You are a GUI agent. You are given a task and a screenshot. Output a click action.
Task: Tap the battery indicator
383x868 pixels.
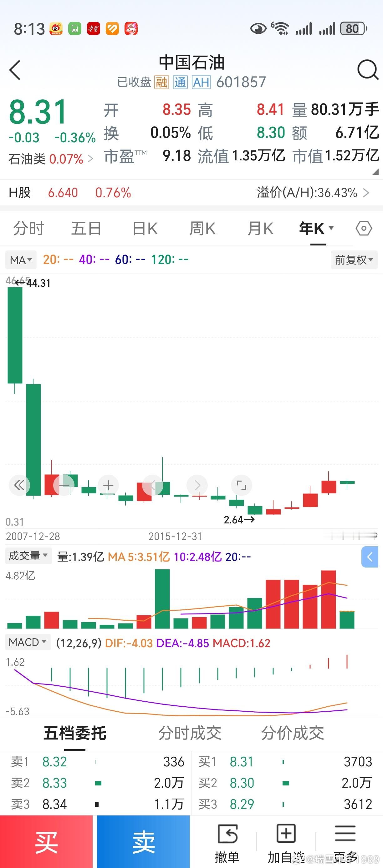tap(354, 29)
